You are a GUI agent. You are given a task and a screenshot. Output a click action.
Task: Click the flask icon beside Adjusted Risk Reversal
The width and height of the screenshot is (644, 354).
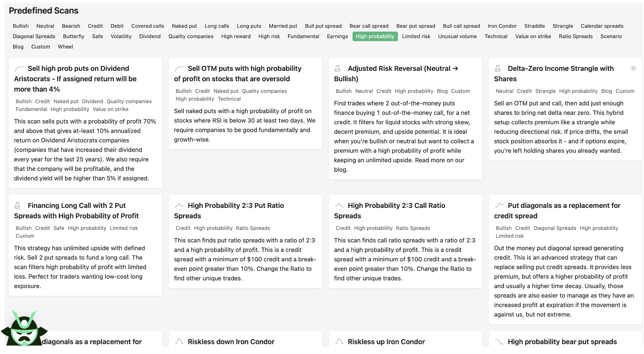[x=337, y=68]
